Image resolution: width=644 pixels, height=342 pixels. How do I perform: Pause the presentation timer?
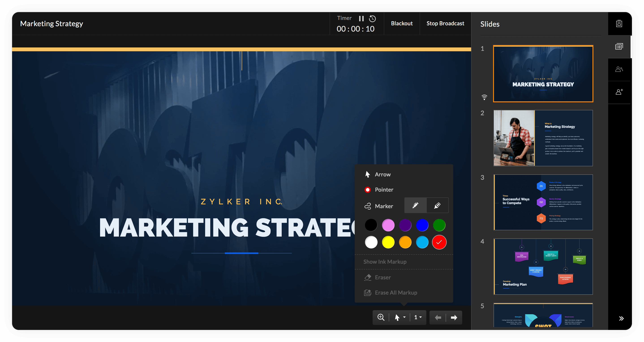click(361, 19)
